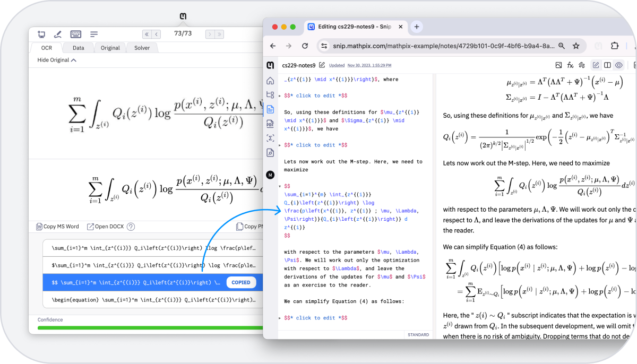Click the Mathpix logo in the editor sidebar
Image resolution: width=637 pixels, height=364 pixels.
270,65
